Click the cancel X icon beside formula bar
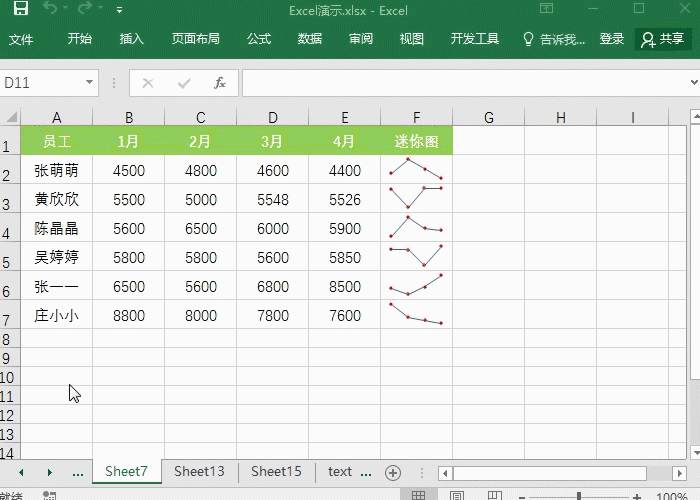The width and height of the screenshot is (700, 500). click(x=148, y=83)
